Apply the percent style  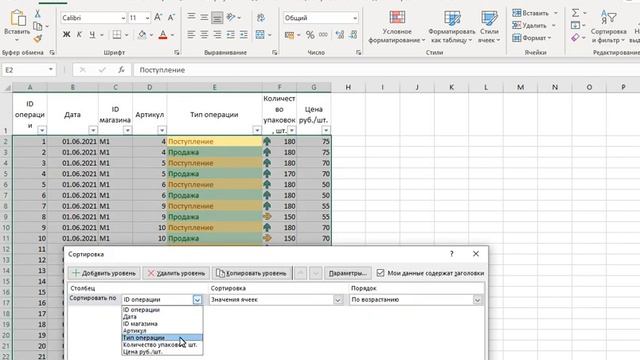point(310,35)
